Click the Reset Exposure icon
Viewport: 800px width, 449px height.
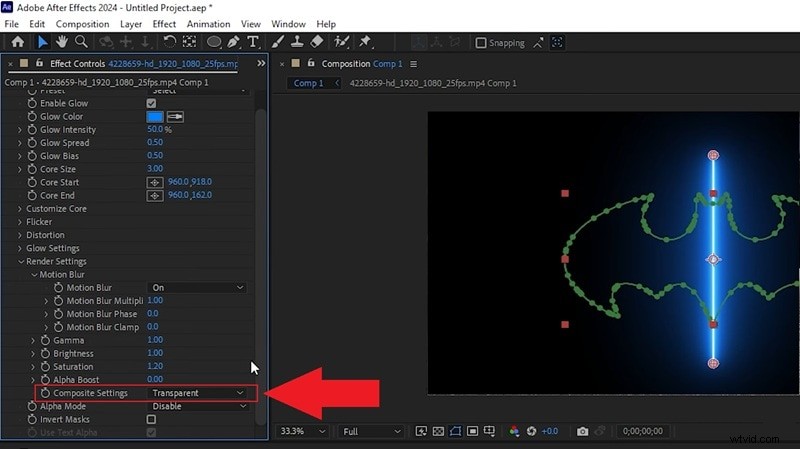coord(531,432)
